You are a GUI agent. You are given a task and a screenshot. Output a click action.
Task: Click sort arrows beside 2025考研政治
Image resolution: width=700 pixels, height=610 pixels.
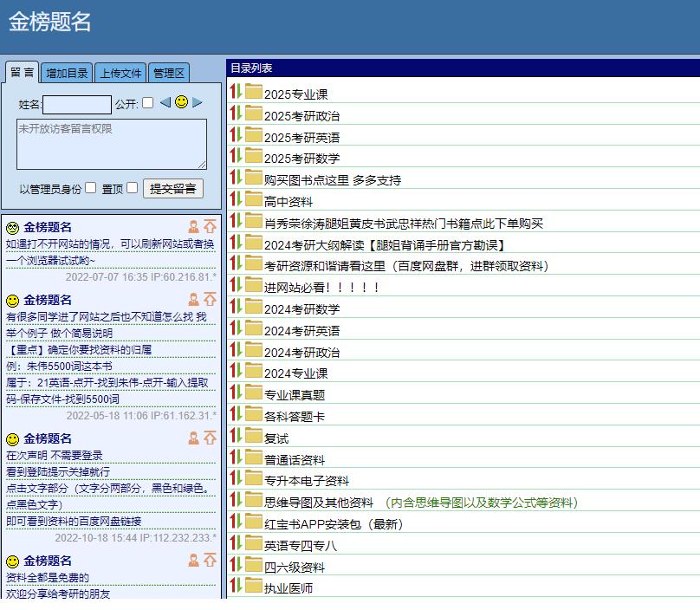(236, 113)
